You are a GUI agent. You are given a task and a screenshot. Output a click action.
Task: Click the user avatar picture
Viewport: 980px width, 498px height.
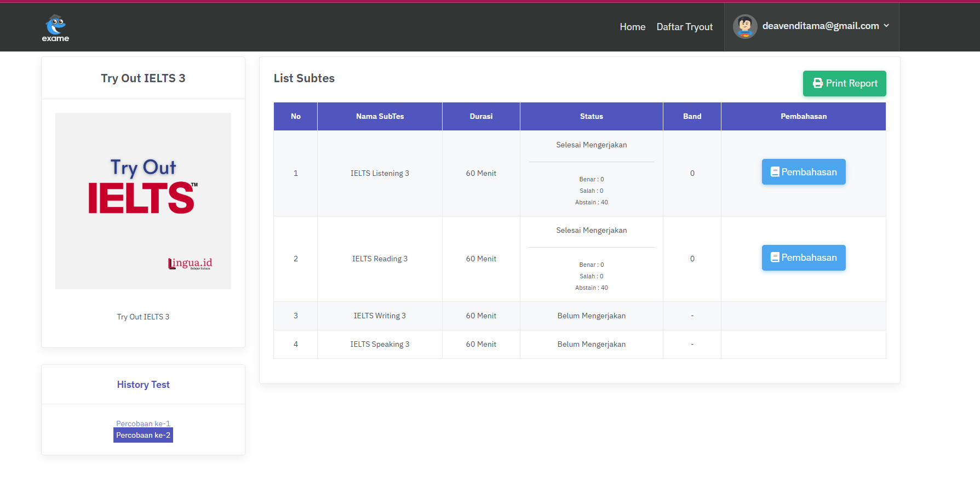tap(745, 26)
